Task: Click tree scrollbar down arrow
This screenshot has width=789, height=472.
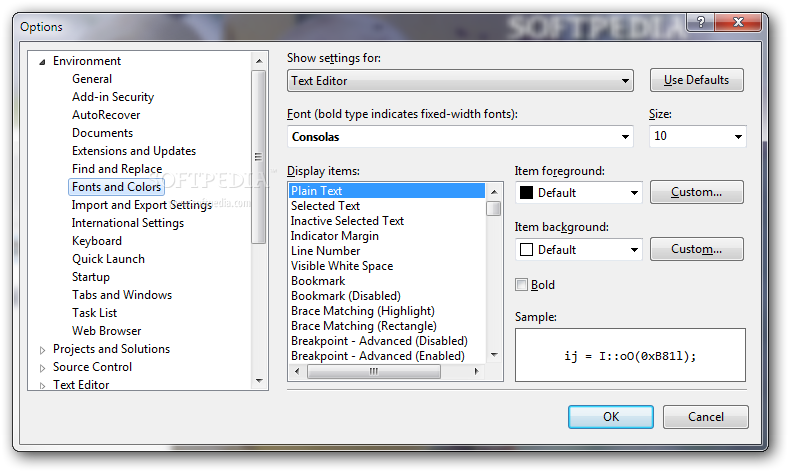Action: (x=259, y=381)
